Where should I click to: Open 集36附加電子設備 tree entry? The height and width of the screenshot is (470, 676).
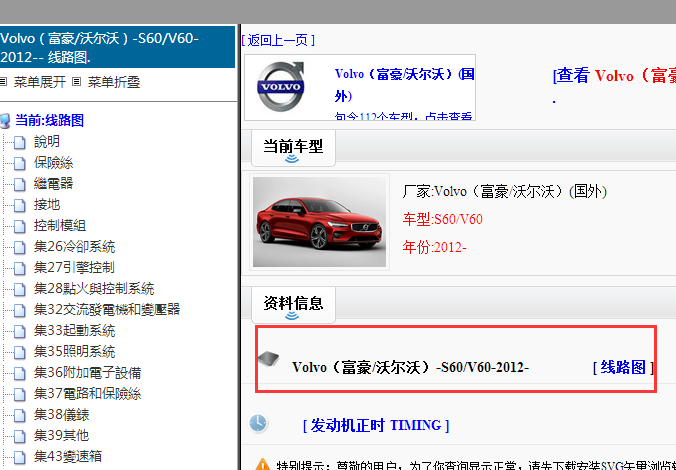[x=88, y=373]
